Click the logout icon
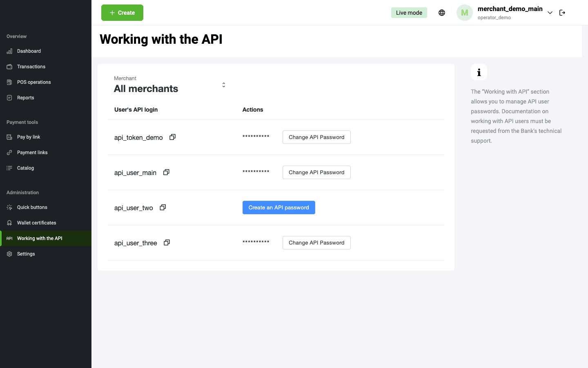This screenshot has height=368, width=588. [562, 13]
